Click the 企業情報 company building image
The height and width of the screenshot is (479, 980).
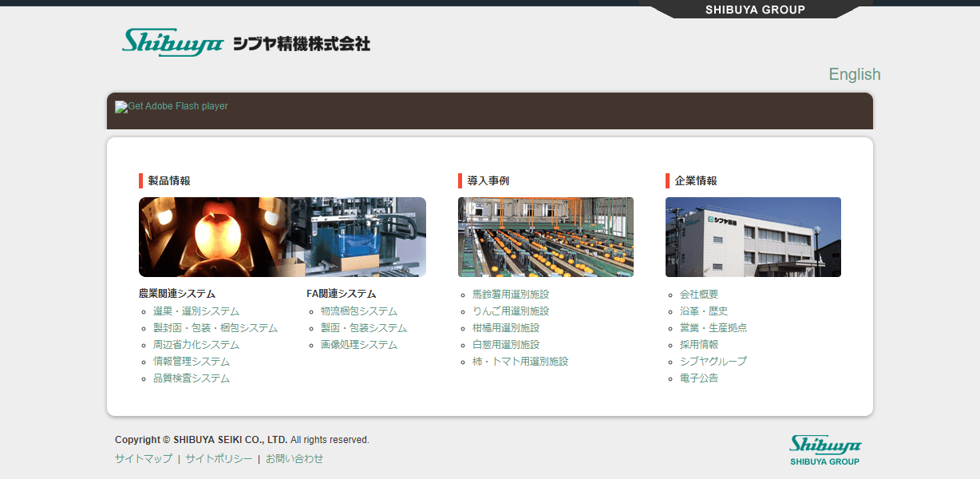[x=753, y=237]
